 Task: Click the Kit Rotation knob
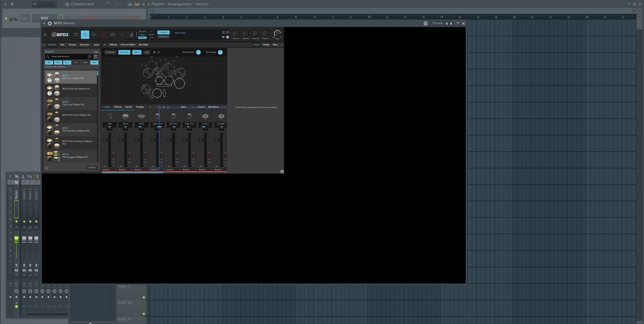click(198, 52)
